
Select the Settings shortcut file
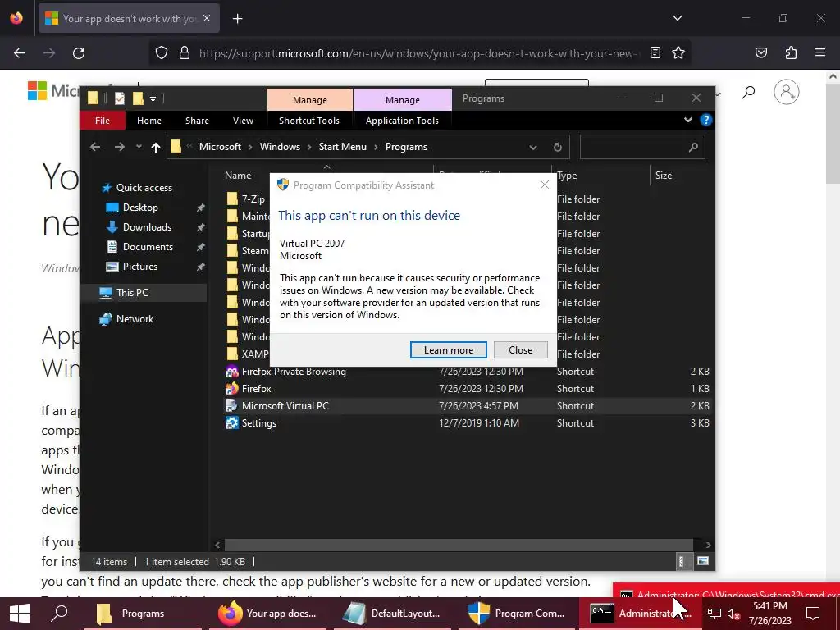(258, 422)
